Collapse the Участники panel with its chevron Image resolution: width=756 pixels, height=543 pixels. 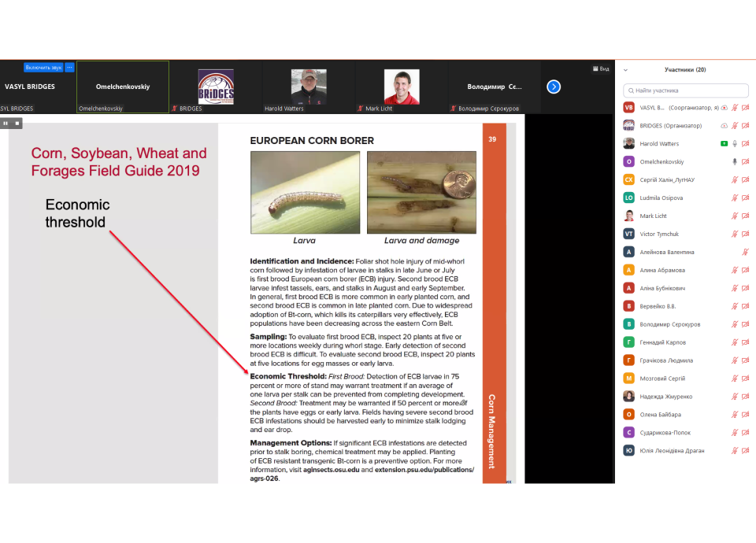coord(624,69)
